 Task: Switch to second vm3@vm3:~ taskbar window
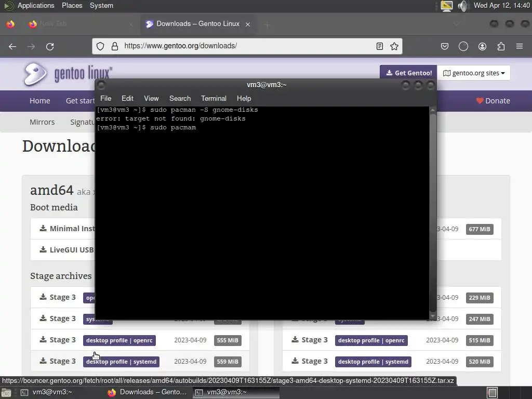[236, 392]
